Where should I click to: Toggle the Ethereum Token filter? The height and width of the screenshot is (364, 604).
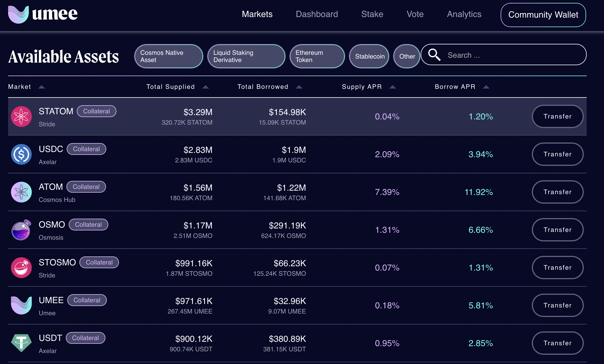click(317, 56)
